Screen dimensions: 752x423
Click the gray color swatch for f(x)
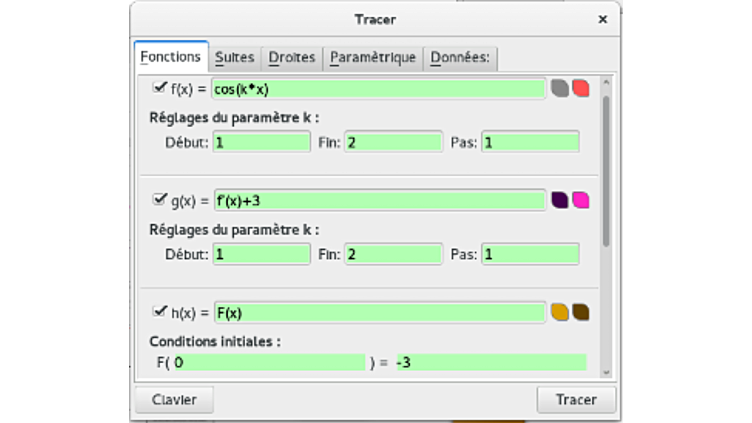(x=560, y=88)
